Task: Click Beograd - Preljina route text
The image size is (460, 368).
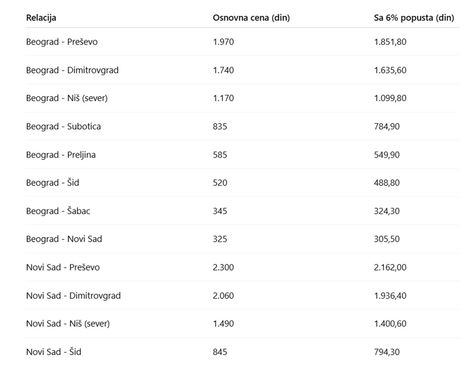Action: pyautogui.click(x=61, y=155)
